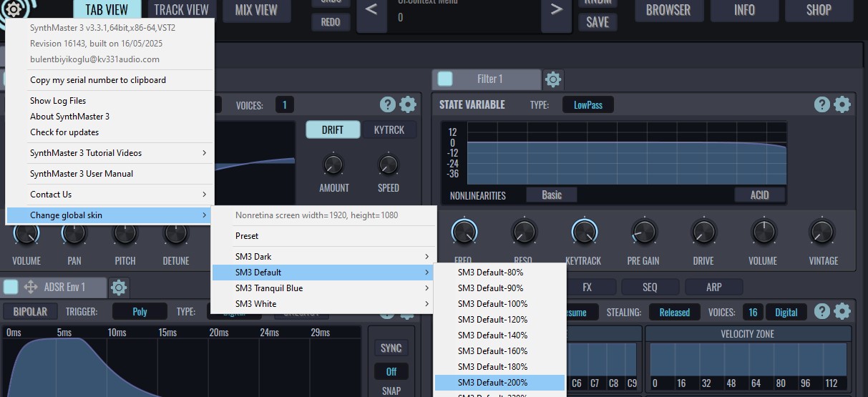
Task: Expand the Contact Us submenu
Action: tap(110, 195)
